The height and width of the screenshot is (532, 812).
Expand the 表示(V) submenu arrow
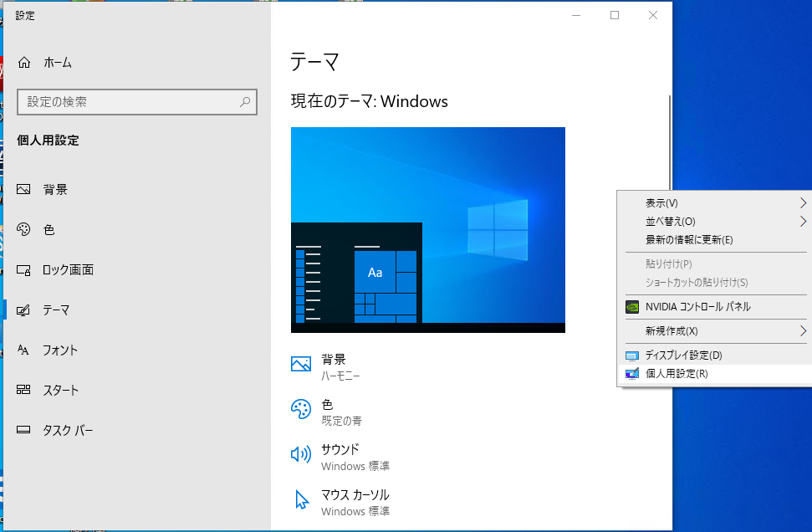[x=803, y=202]
